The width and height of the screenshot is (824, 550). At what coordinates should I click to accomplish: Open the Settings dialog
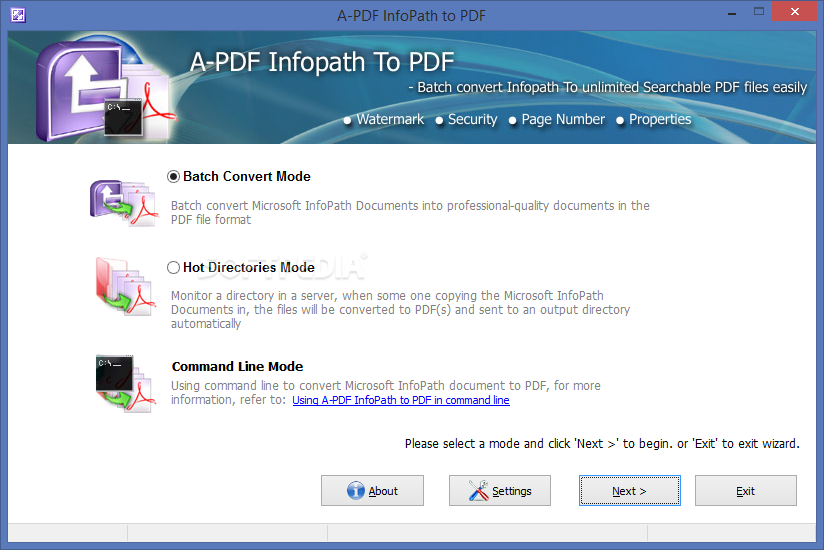pyautogui.click(x=500, y=491)
